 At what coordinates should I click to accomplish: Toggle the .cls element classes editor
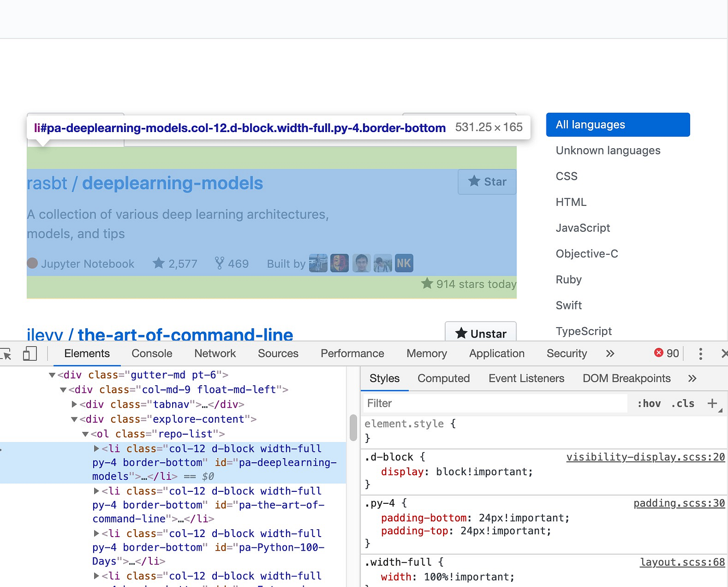tap(683, 403)
